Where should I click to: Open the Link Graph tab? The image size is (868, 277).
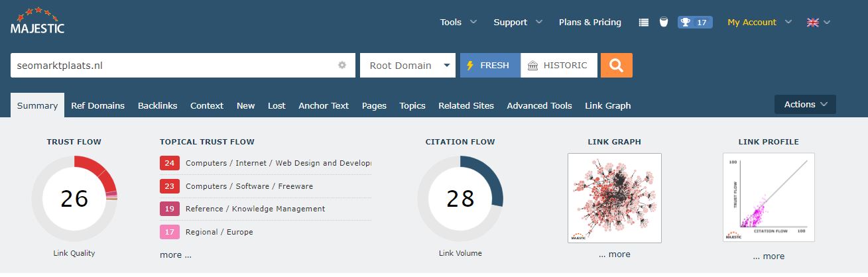click(x=608, y=105)
